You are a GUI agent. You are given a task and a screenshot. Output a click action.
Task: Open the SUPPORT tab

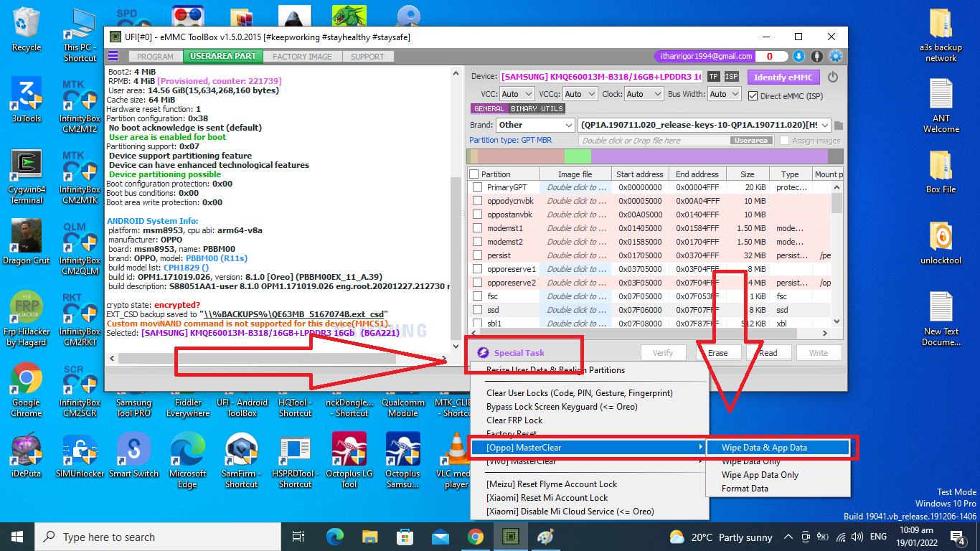click(x=367, y=57)
